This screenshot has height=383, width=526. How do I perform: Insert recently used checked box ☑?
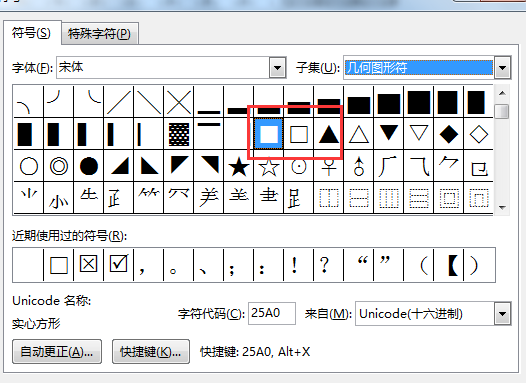[119, 265]
